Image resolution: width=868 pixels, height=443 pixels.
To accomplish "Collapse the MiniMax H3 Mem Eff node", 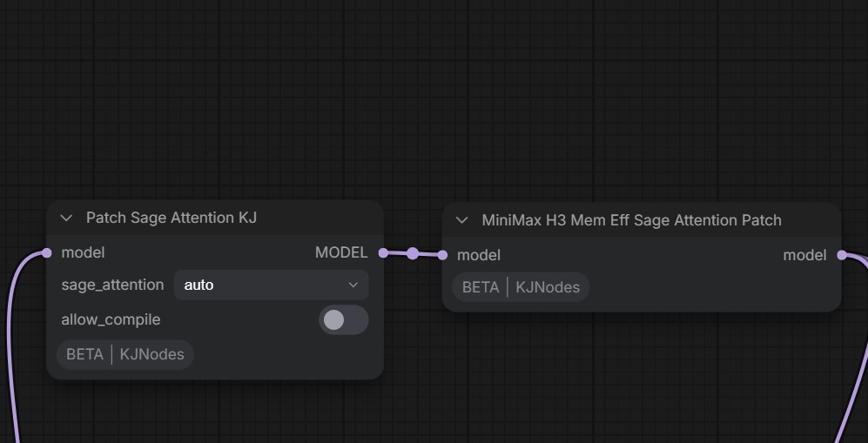I will (461, 220).
